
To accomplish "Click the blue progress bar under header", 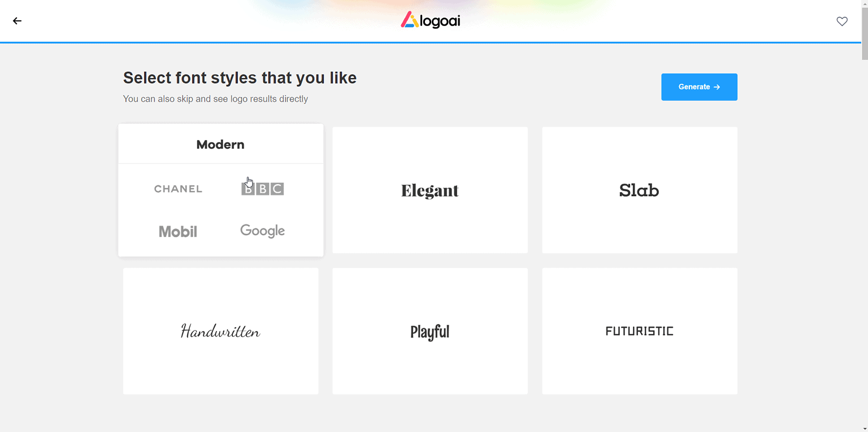I will 429,42.
